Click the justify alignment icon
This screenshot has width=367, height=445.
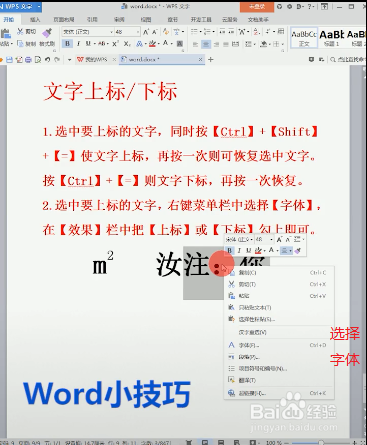pyautogui.click(x=226, y=44)
